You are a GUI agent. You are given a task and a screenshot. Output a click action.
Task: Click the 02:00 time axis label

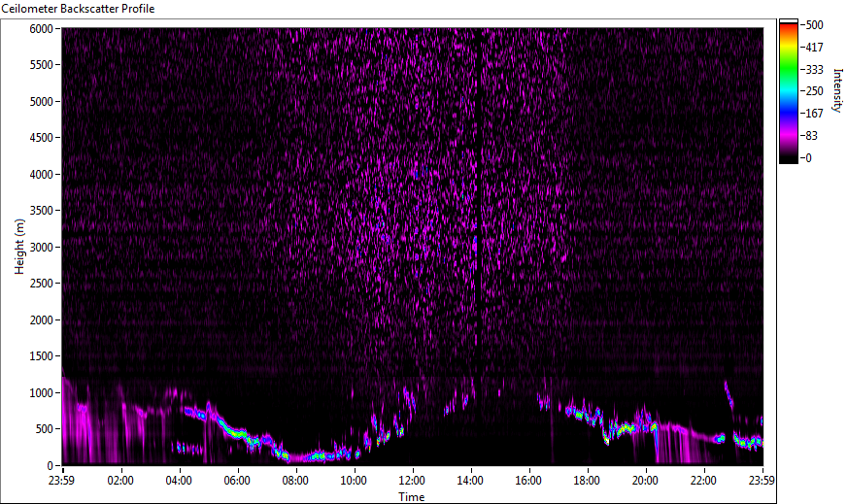point(119,481)
